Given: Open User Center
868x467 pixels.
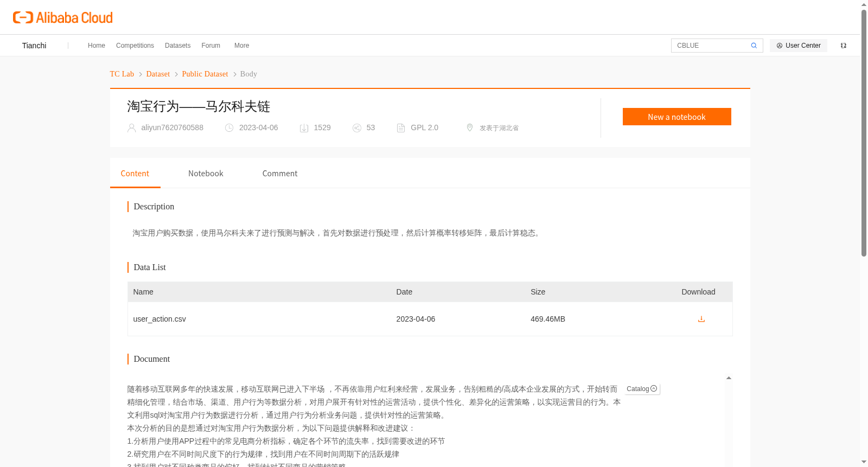Looking at the screenshot, I should pyautogui.click(x=799, y=46).
